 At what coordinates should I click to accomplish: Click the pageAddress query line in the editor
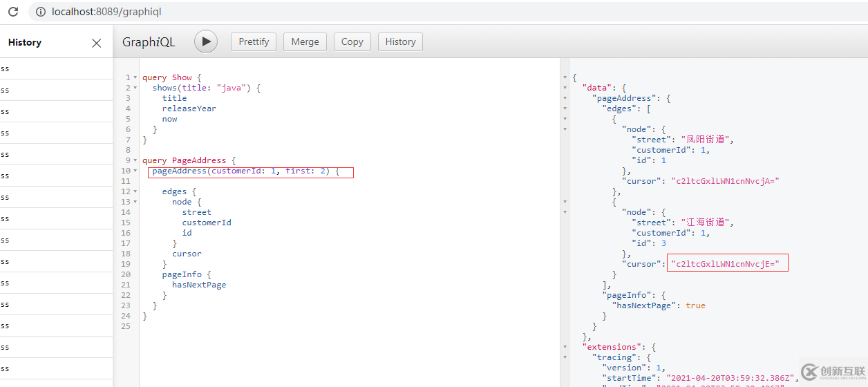(245, 171)
